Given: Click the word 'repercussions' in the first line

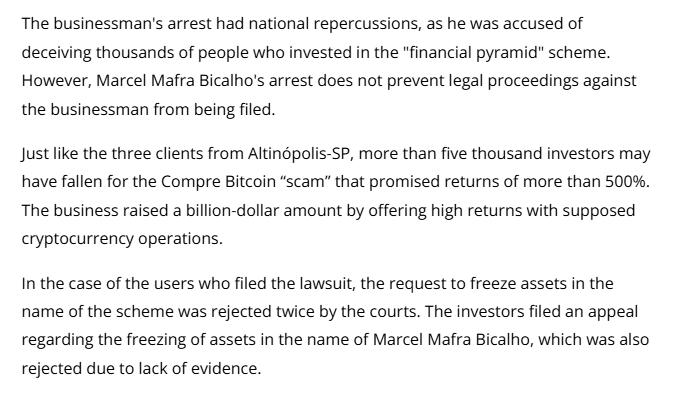Looking at the screenshot, I should [365, 24].
